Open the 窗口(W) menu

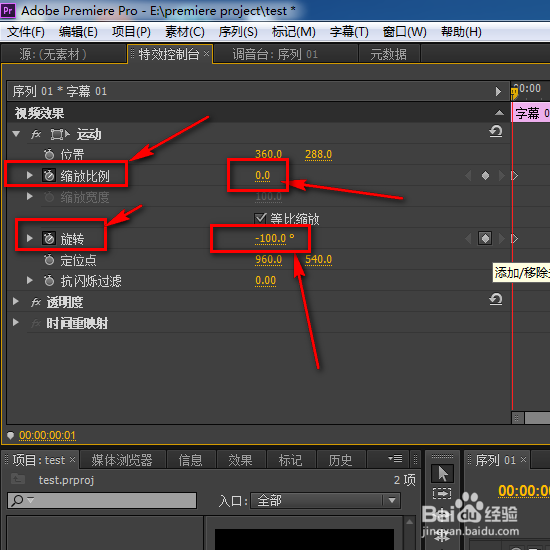[x=404, y=32]
